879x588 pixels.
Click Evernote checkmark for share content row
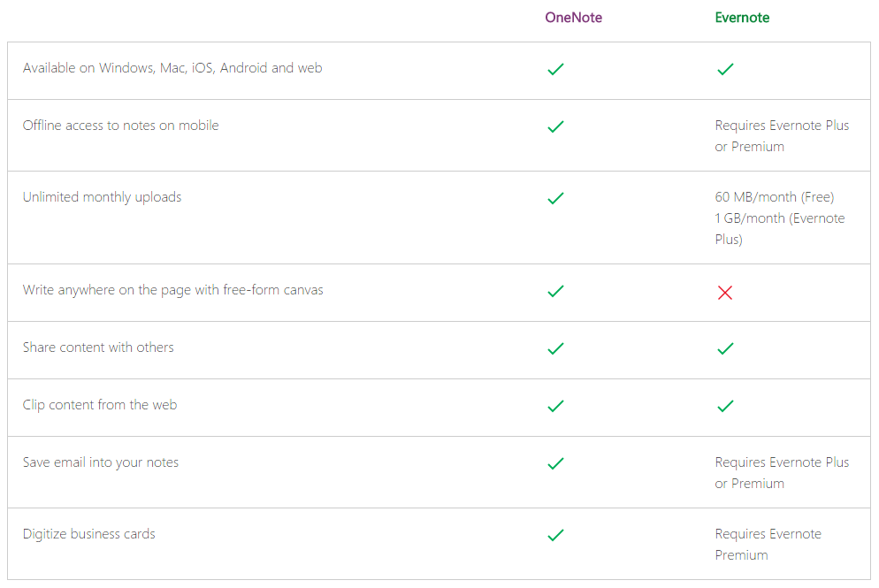[x=725, y=348]
